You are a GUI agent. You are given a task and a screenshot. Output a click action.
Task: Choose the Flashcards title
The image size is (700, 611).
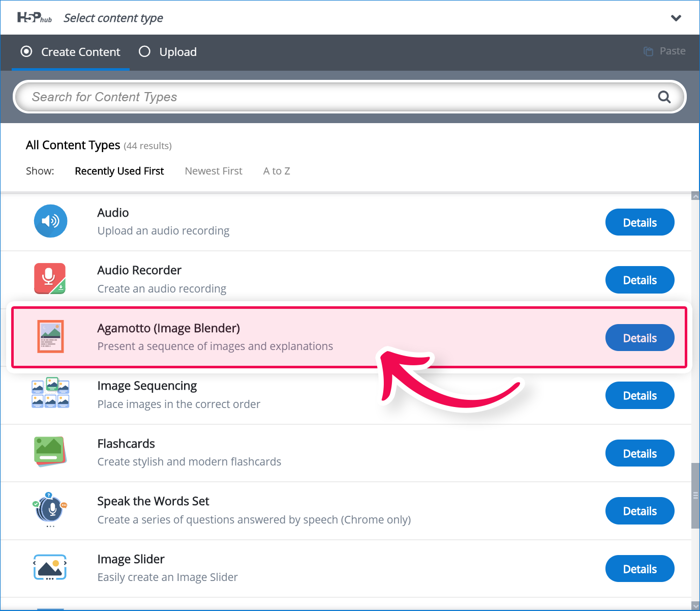click(126, 444)
